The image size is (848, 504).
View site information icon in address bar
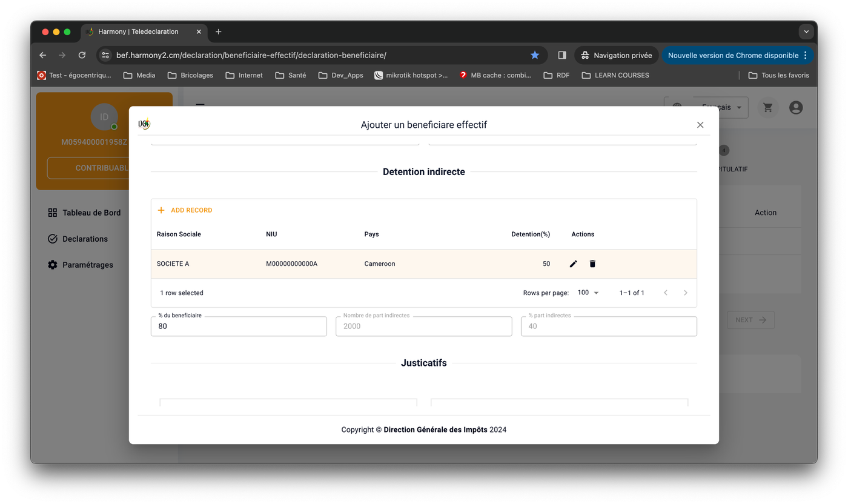[105, 55]
